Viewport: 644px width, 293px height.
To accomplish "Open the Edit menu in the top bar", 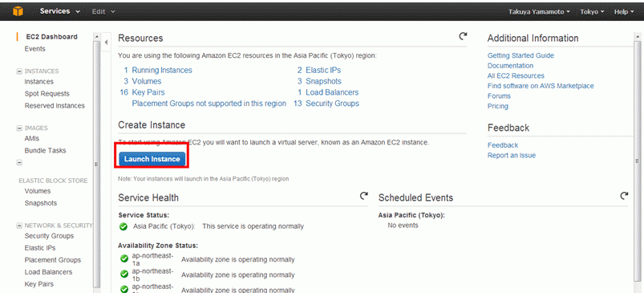I will click(103, 11).
